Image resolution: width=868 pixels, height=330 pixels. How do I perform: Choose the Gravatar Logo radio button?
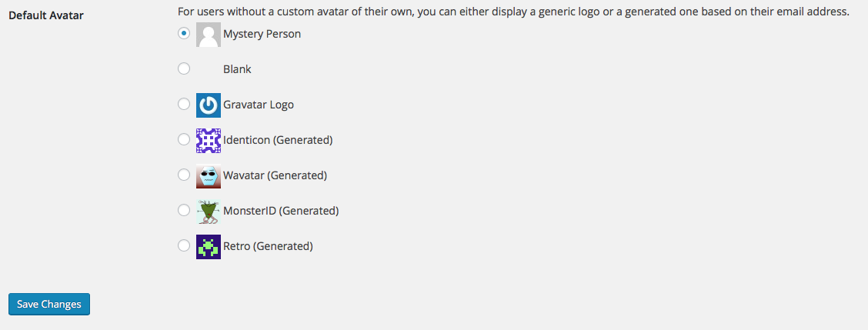(x=184, y=105)
